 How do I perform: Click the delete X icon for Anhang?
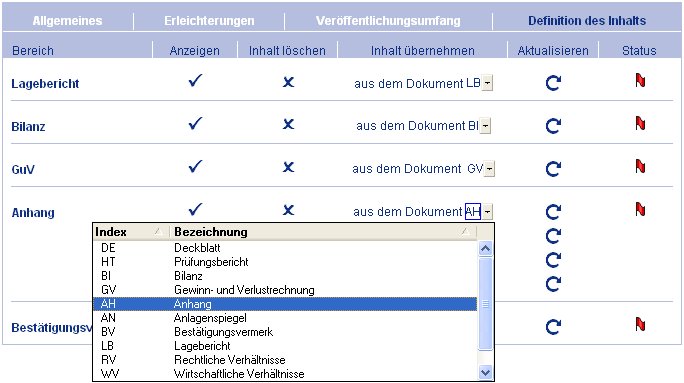288,210
